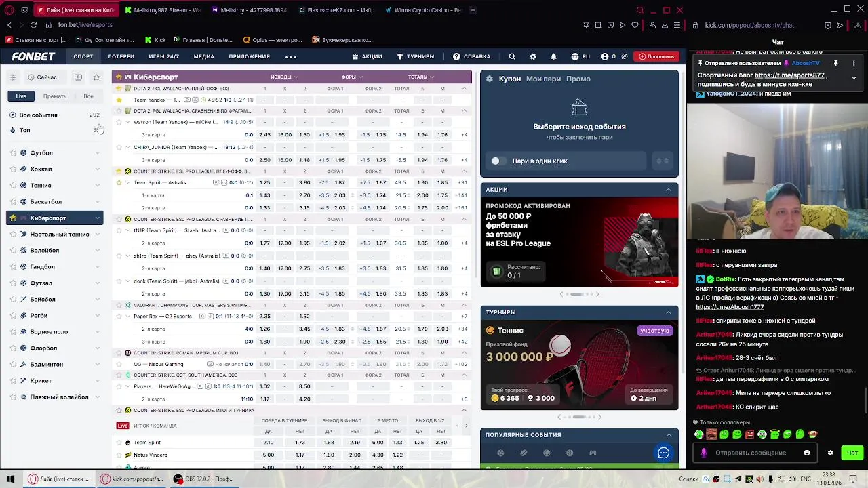Collapse the Акции panel

pos(668,190)
